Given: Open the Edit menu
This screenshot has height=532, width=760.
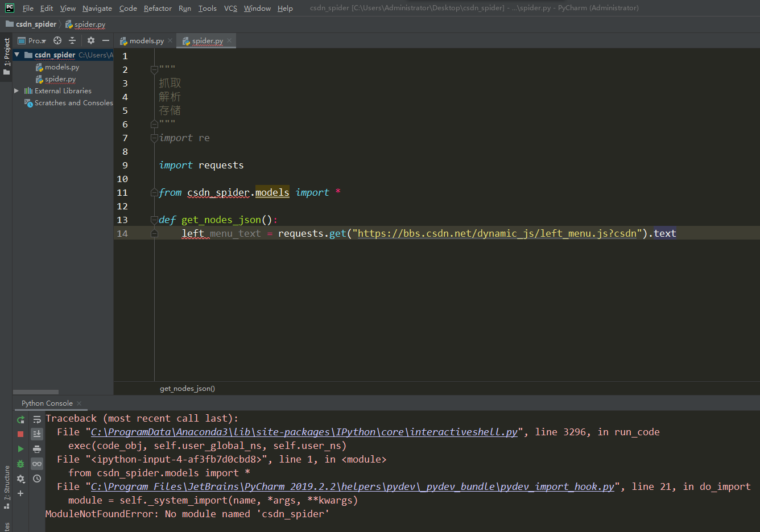Looking at the screenshot, I should 47,9.
